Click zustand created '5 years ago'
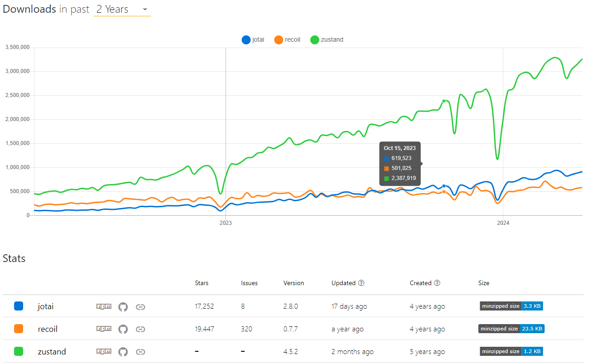Image resolution: width=590 pixels, height=364 pixels. point(427,352)
